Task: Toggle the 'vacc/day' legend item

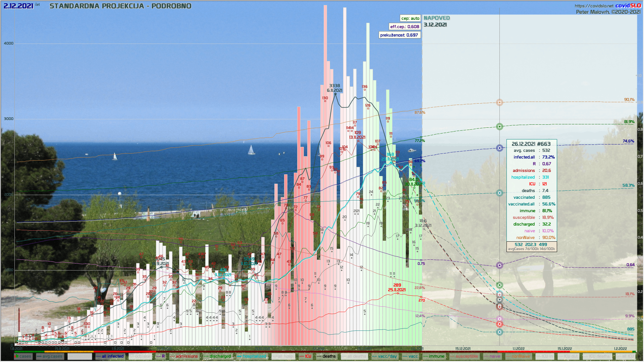Action: 385,356
